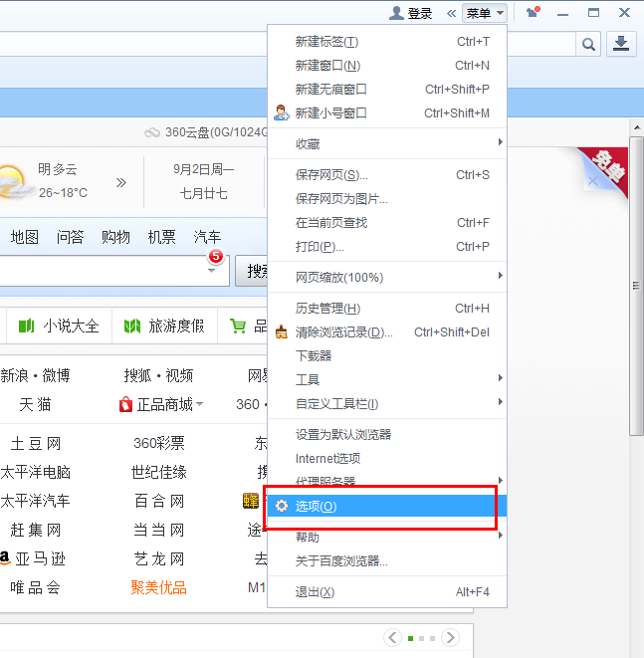Click the gear icon next to 选项(O)
The width and height of the screenshot is (644, 658).
[282, 506]
